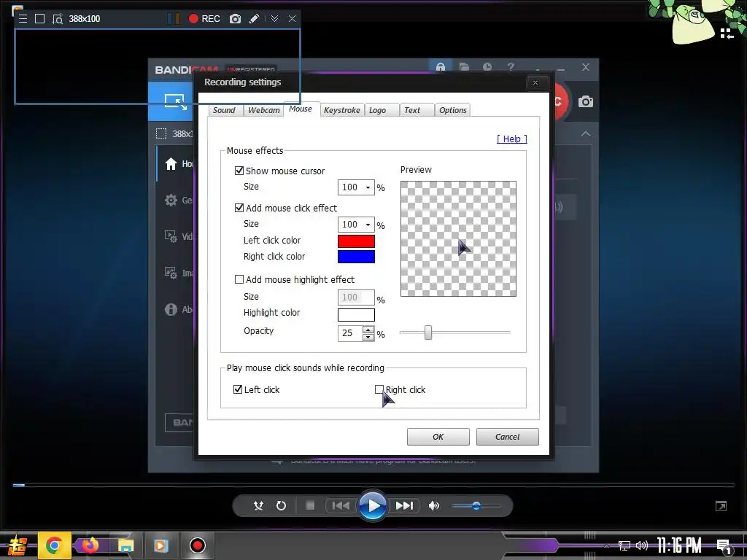Collapse the recording toolbar with double chevron
This screenshot has width=747, height=560.
click(x=274, y=18)
